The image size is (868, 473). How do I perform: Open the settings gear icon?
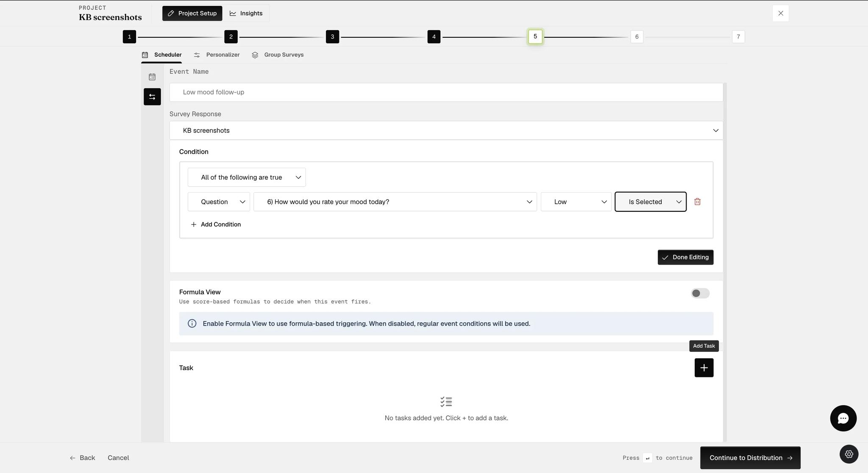pos(849,454)
